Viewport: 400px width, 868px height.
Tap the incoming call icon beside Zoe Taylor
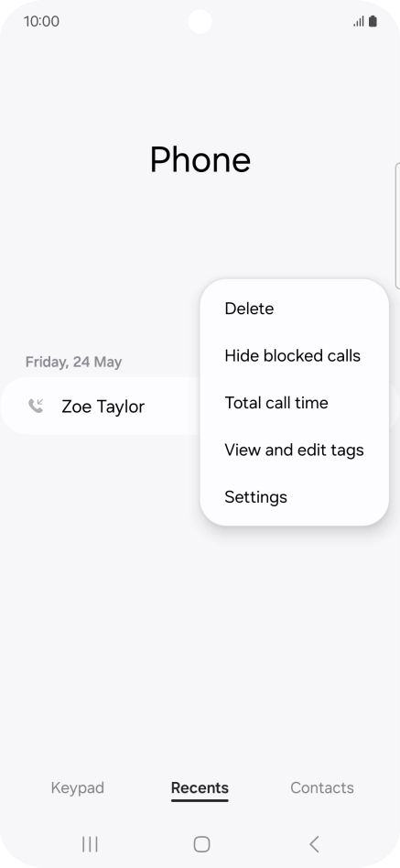[x=36, y=407]
